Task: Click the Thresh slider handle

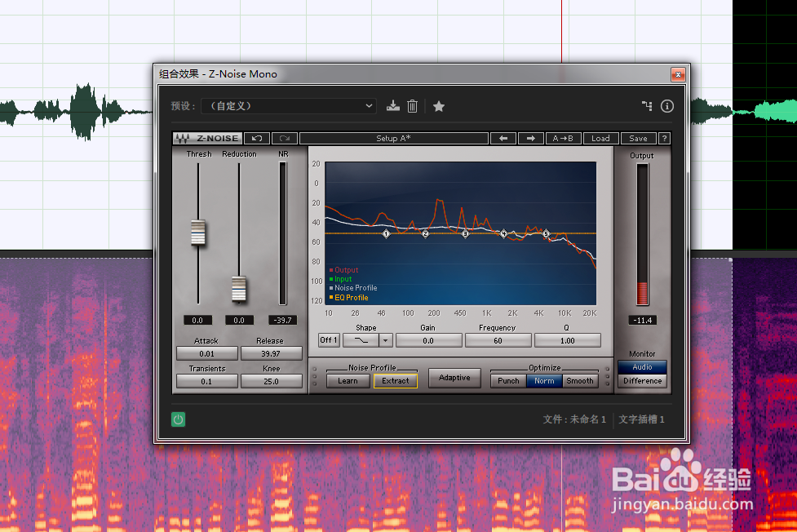Action: (198, 233)
